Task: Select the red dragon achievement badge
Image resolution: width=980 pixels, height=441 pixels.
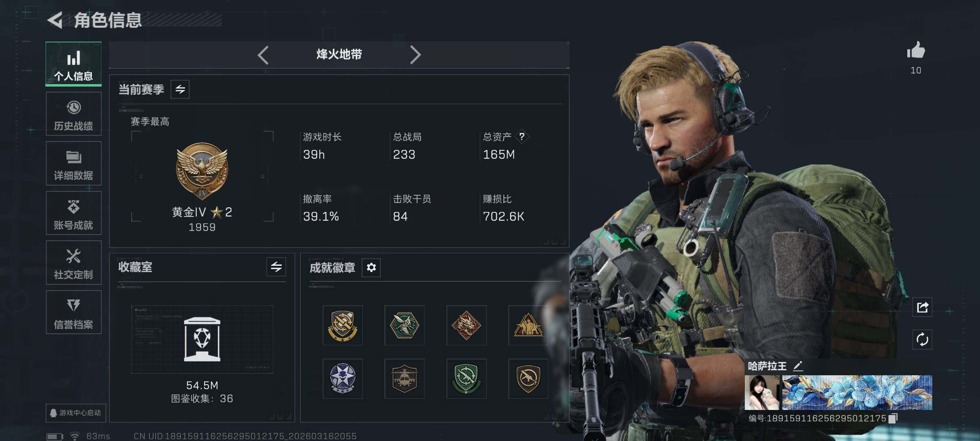Action: 466,325
